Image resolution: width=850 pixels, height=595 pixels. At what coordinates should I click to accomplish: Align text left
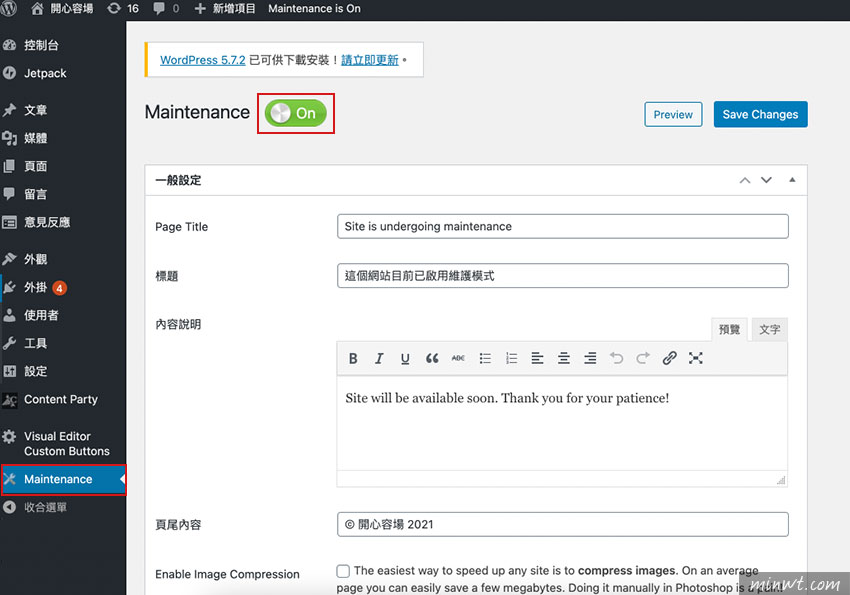pos(537,358)
